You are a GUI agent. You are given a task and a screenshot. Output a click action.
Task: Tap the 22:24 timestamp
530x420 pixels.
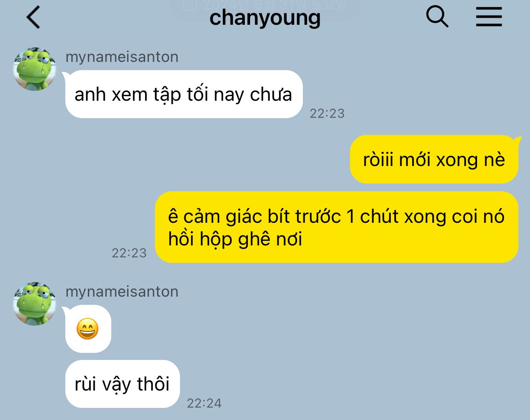[204, 403]
